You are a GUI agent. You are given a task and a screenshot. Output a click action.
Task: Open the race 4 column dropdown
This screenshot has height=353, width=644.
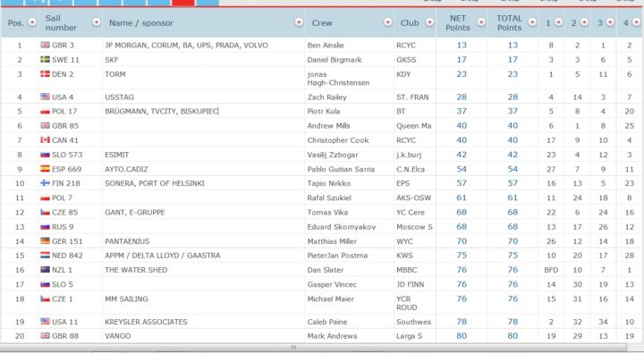[636, 22]
